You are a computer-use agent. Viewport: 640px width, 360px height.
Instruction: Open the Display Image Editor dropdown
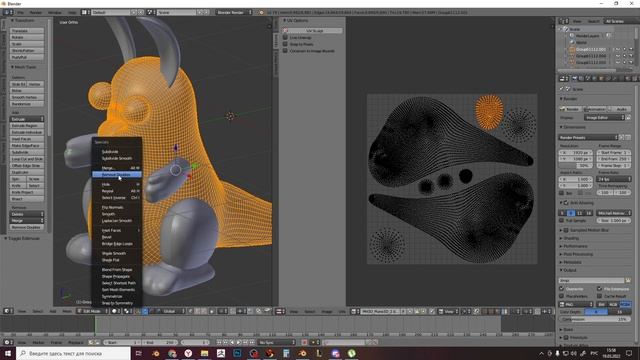coord(604,118)
